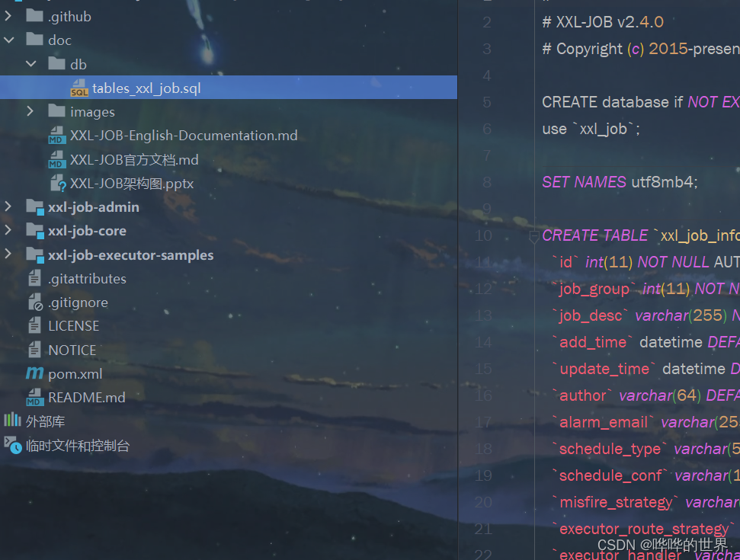Expand the xxl-job-executor-samples module chevron

pos(8,254)
